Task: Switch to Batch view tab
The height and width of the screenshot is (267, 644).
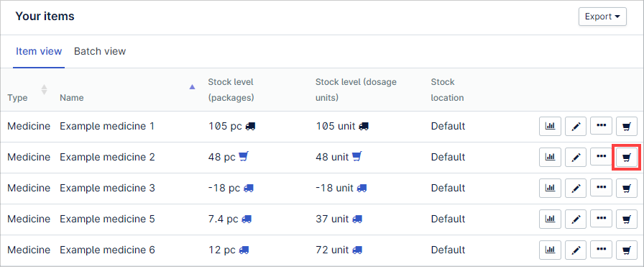Action: tap(100, 51)
